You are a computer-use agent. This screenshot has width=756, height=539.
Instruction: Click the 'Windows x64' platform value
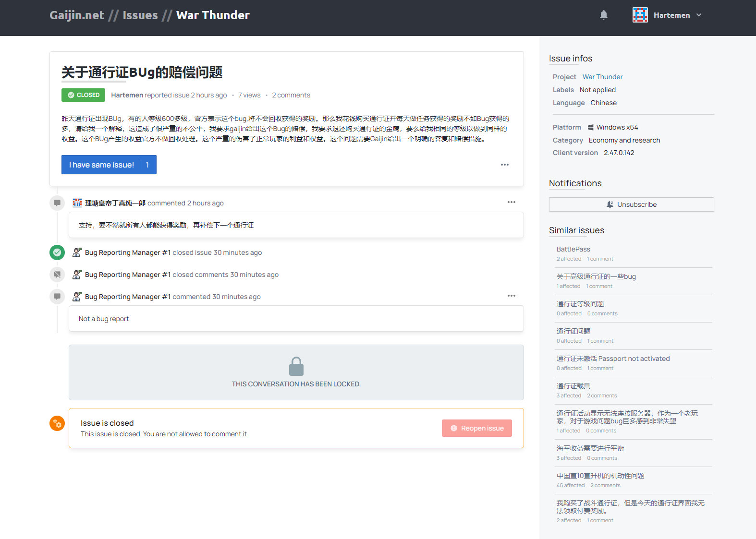[617, 127]
